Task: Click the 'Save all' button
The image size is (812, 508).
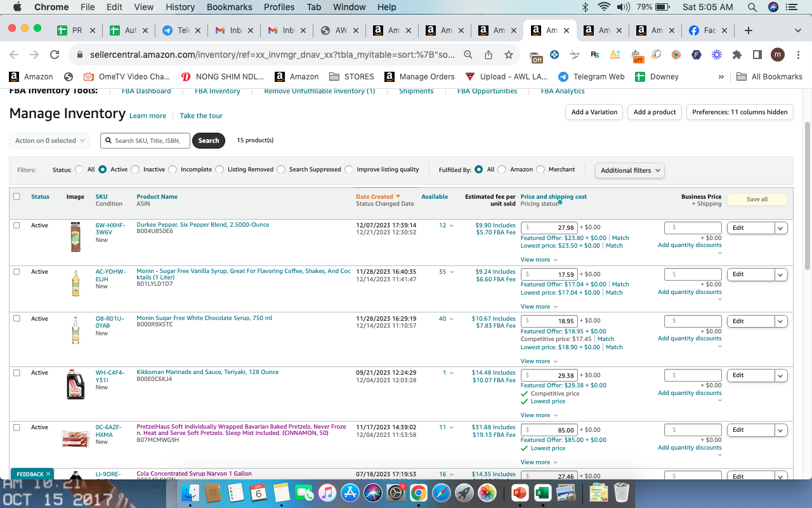Action: click(757, 199)
